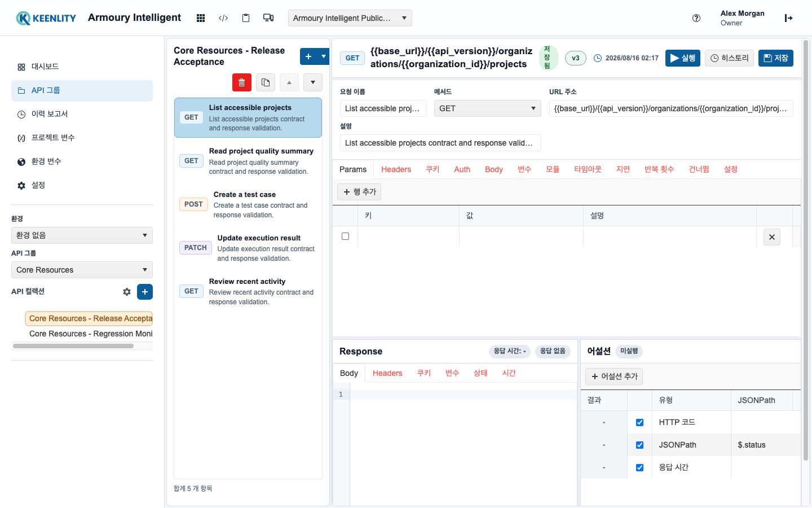The width and height of the screenshot is (812, 508).
Task: Open the 모듈 tab
Action: (553, 169)
